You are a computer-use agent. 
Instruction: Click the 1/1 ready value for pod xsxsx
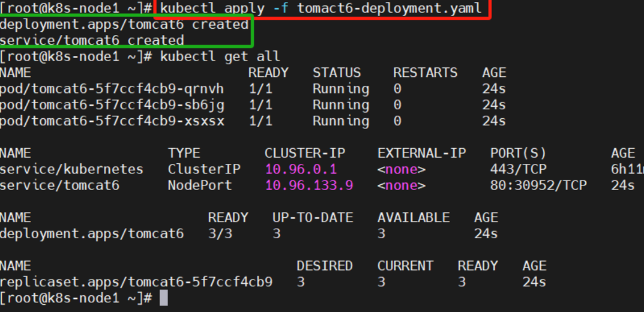pyautogui.click(x=260, y=121)
